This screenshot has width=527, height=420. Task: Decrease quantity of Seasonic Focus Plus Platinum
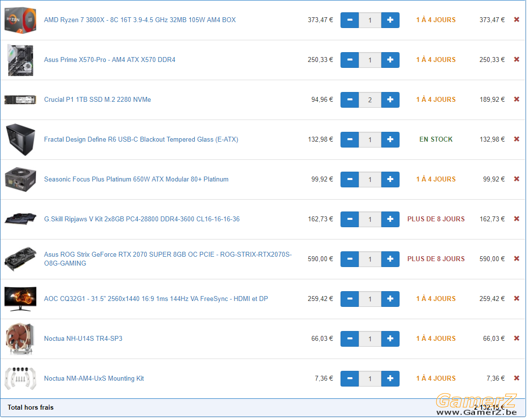349,180
